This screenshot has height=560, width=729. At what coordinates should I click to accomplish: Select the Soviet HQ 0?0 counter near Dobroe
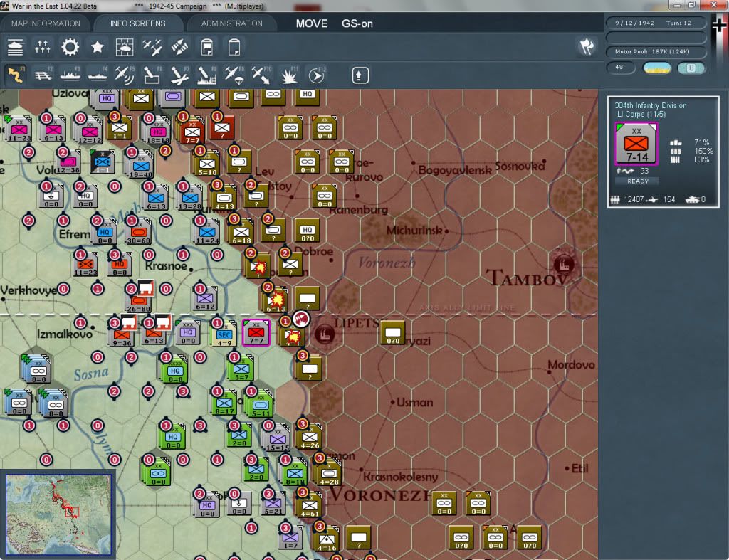click(308, 231)
